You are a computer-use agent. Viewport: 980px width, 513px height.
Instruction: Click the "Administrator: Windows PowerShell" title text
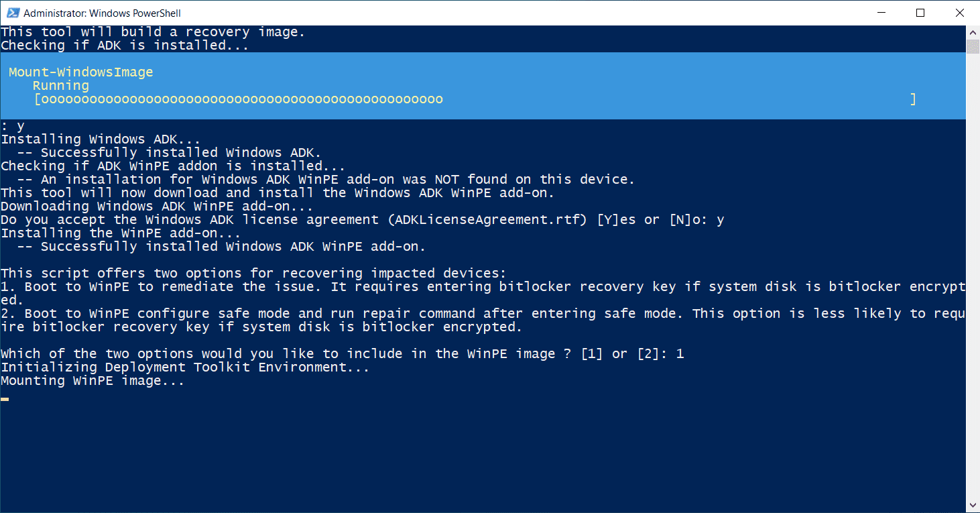point(102,13)
